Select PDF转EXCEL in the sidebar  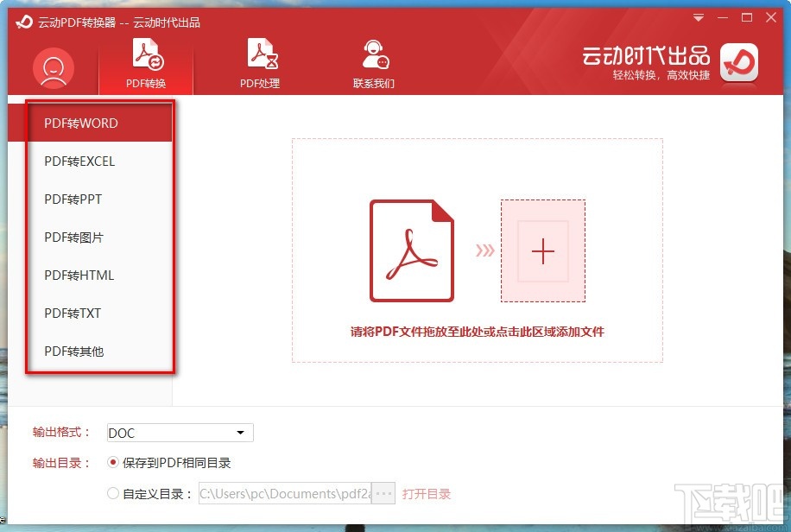tap(79, 161)
